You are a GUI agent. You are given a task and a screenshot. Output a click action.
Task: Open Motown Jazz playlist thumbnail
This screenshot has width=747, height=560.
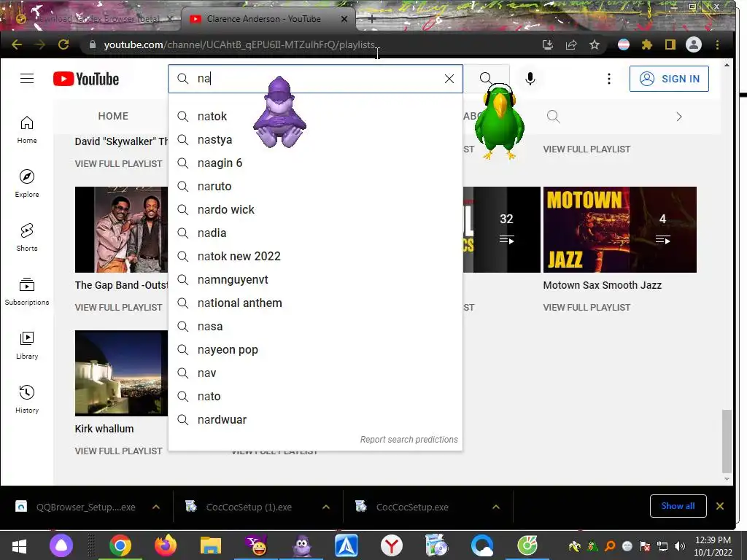coord(620,230)
